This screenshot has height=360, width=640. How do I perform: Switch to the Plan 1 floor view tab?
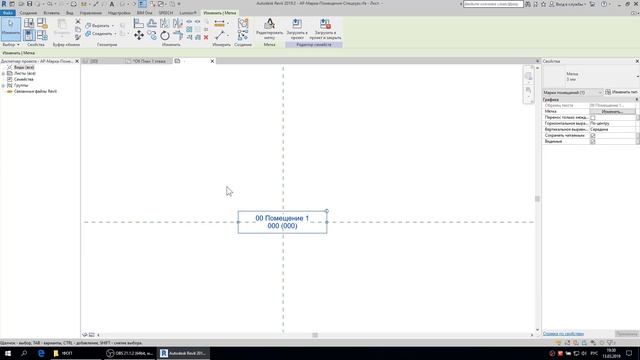click(149, 61)
